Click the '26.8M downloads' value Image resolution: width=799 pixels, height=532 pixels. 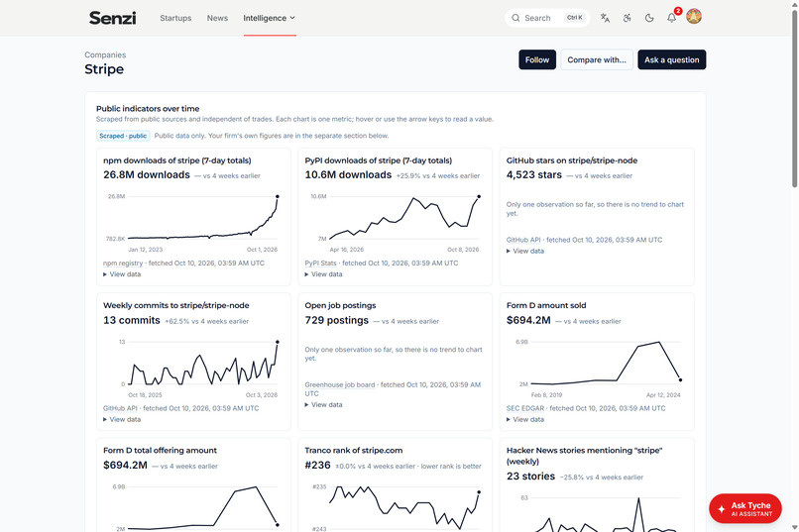coord(147,175)
